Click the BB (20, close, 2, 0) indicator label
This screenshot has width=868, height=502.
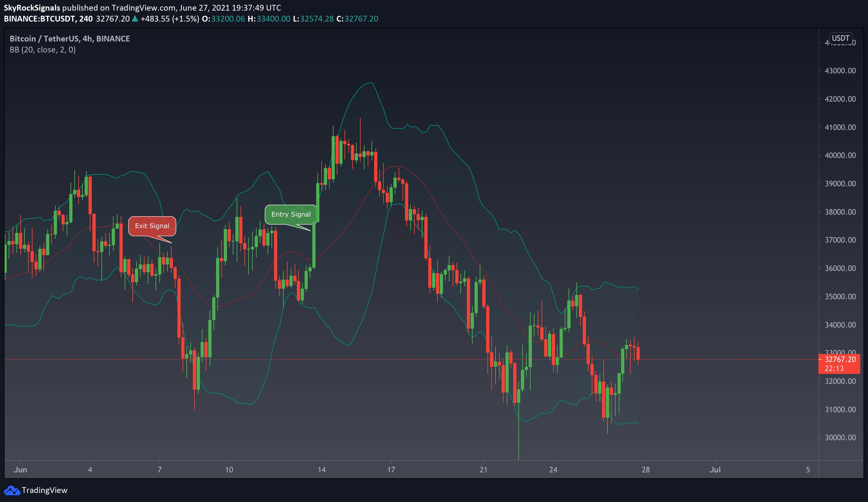43,50
